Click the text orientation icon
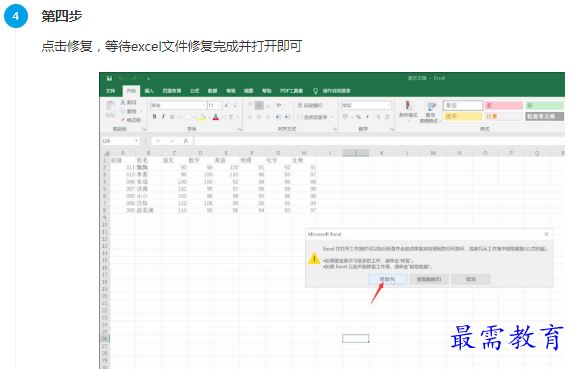572x369 pixels. coord(279,105)
